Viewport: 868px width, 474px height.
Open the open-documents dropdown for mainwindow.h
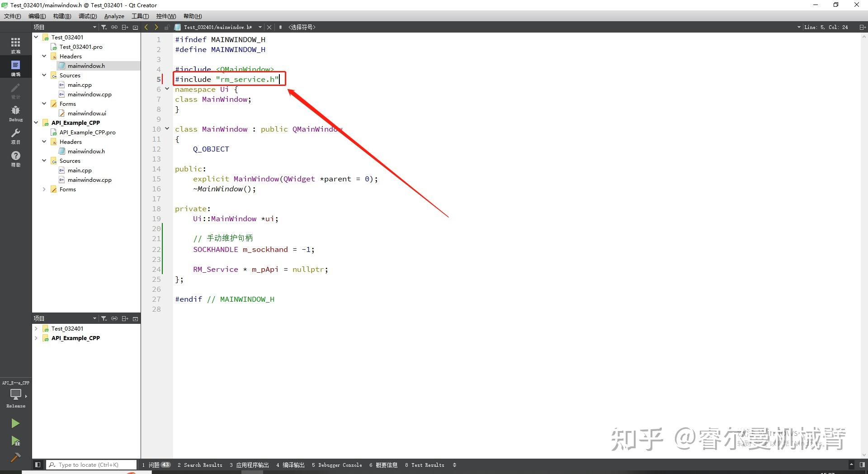[x=260, y=27]
